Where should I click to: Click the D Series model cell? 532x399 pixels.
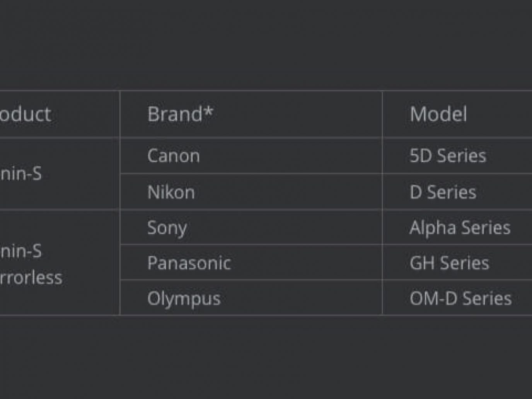443,192
